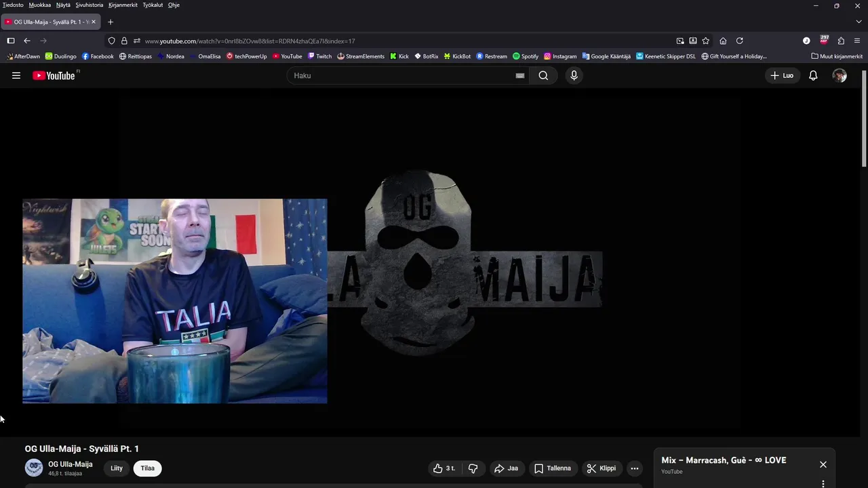
Task: Show the site padlock information
Action: [124, 41]
